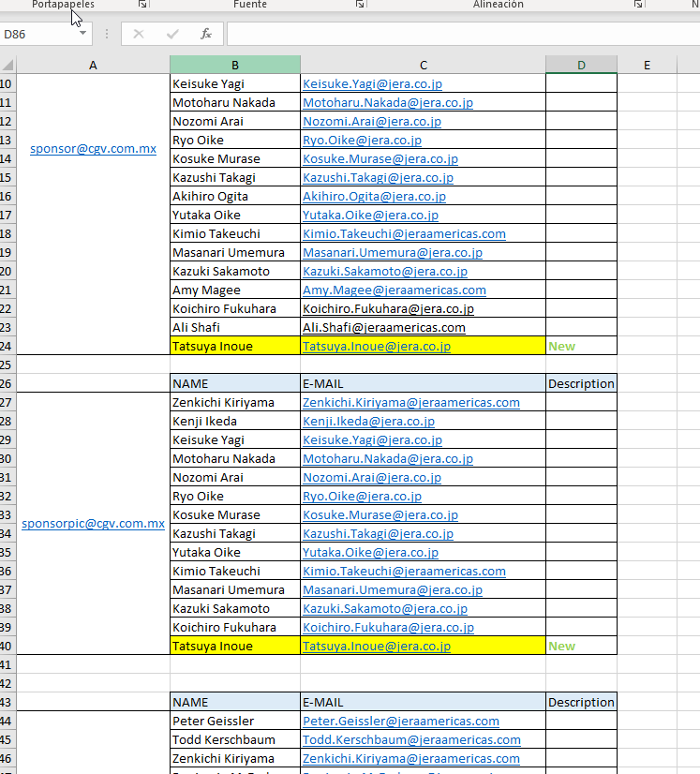Click the Select All corner triangle

point(8,65)
